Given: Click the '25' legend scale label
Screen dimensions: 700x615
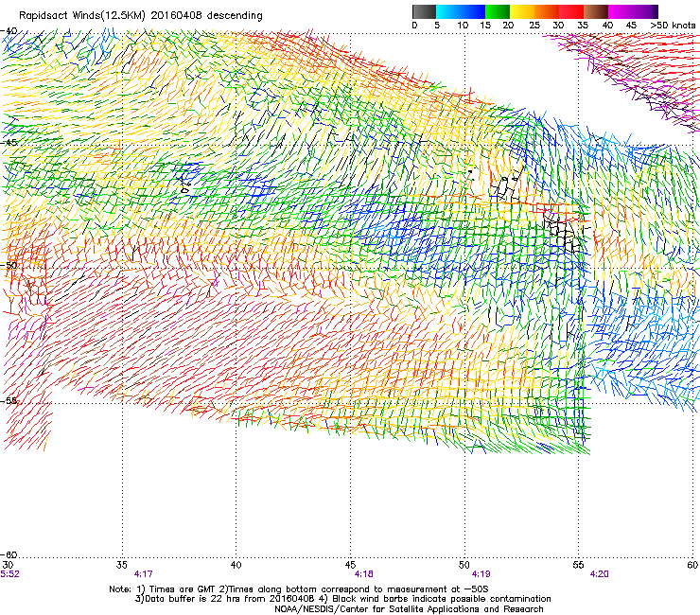Looking at the screenshot, I should (534, 26).
